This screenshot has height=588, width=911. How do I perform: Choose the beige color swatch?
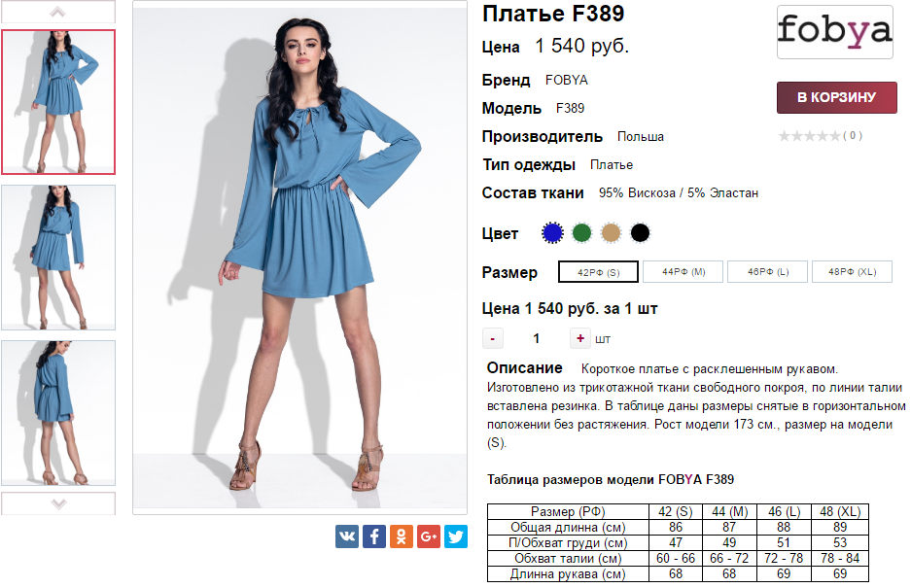click(x=611, y=233)
